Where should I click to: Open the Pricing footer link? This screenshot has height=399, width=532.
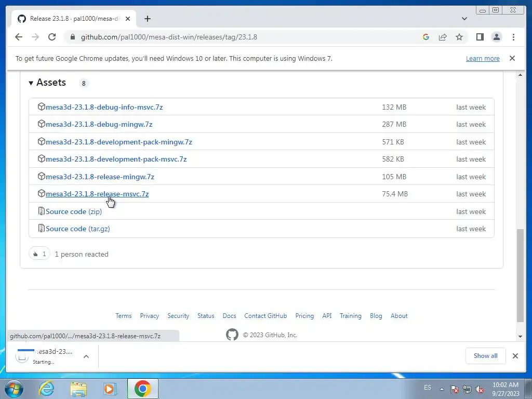click(x=304, y=316)
